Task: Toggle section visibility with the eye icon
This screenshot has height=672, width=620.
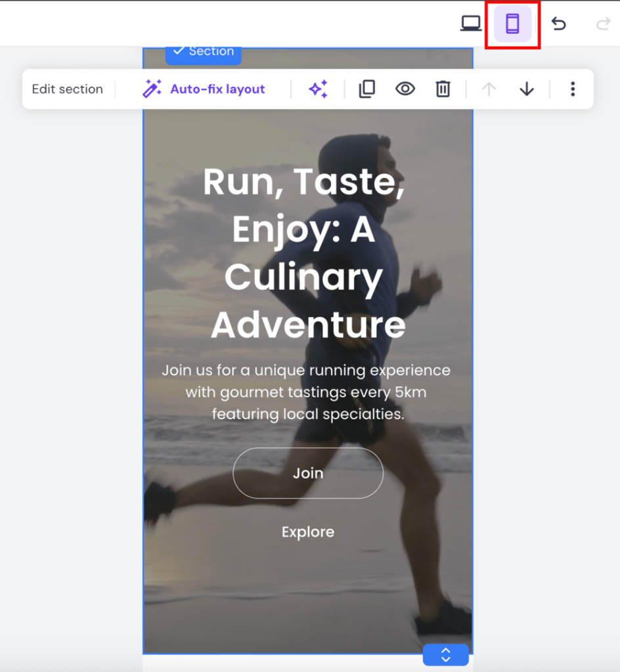Action: 405,89
